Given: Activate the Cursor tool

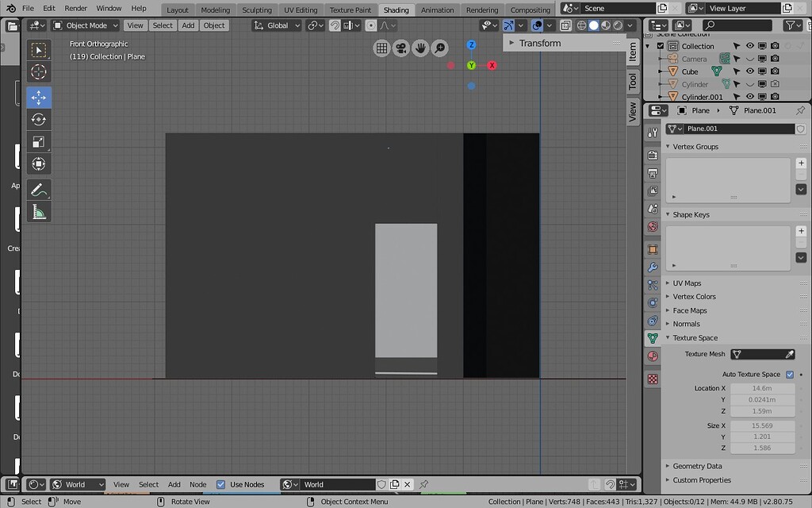Looking at the screenshot, I should 39,72.
